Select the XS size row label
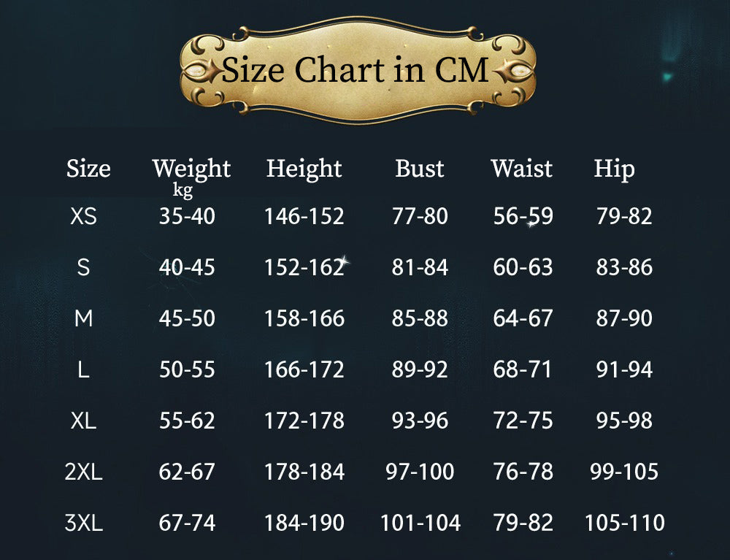730x560 pixels. click(x=84, y=217)
